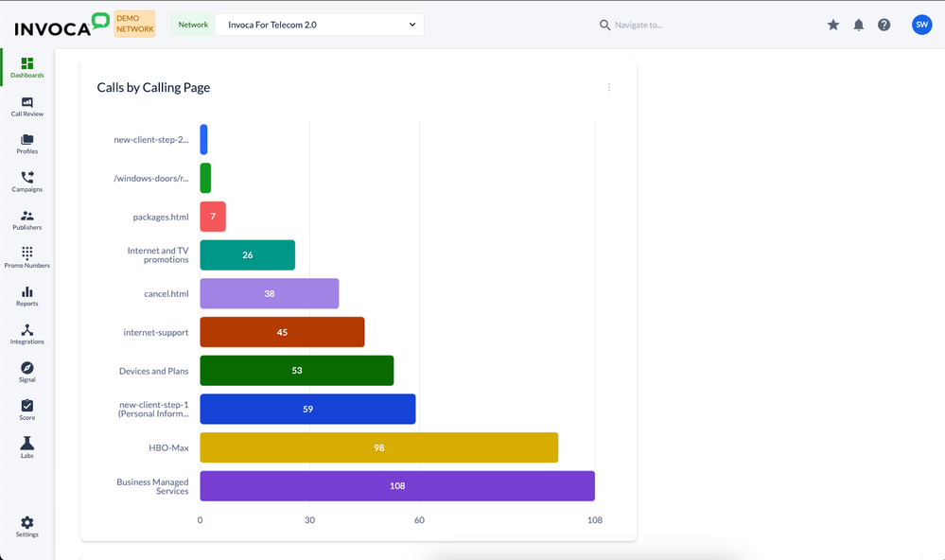
Task: Open Integrations in the sidebar
Action: click(x=26, y=331)
